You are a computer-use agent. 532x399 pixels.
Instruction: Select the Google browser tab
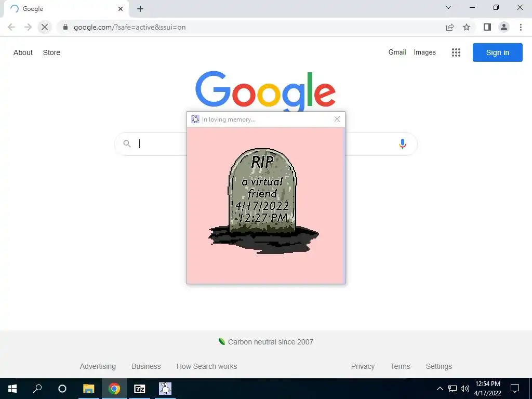point(66,9)
